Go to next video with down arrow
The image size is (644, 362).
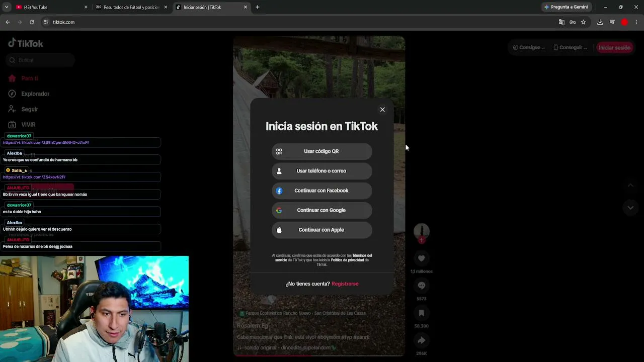[630, 208]
